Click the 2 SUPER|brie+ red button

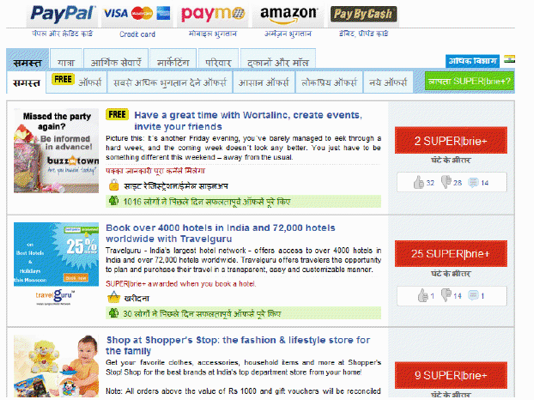tap(451, 140)
